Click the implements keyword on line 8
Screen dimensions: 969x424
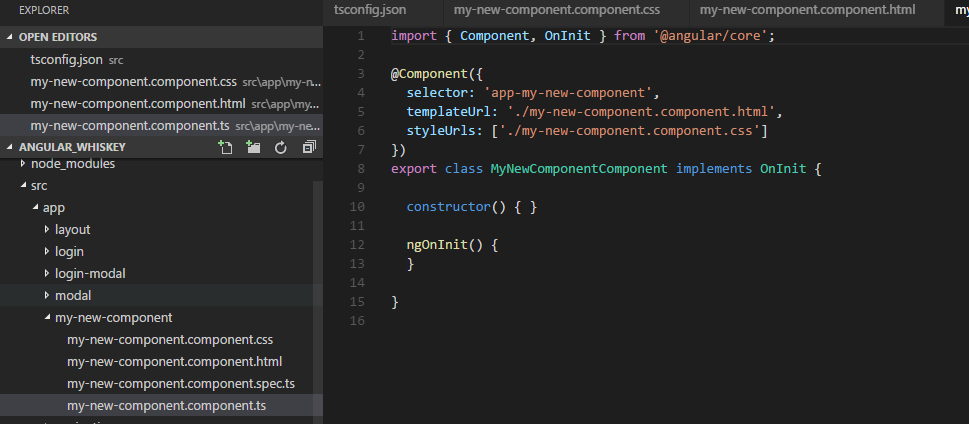[714, 169]
